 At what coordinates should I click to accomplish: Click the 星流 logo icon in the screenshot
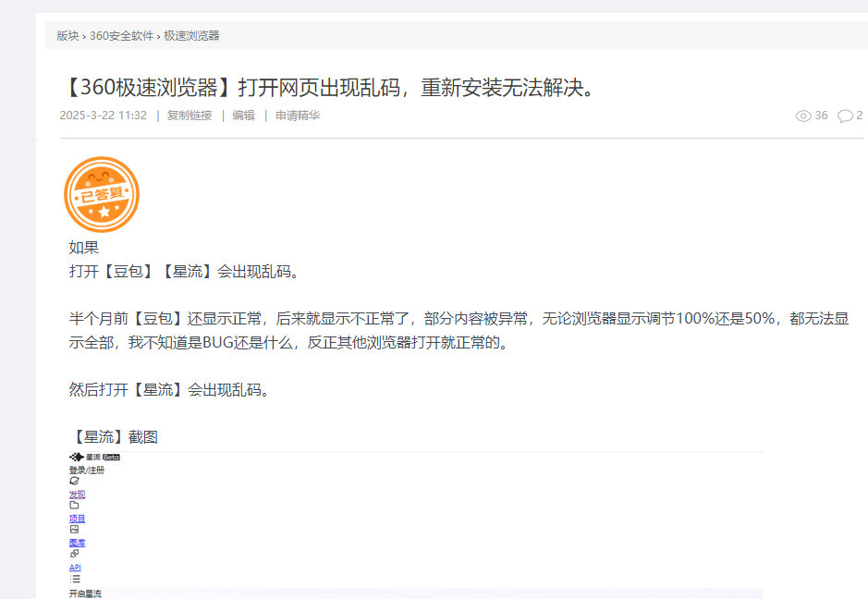[76, 457]
